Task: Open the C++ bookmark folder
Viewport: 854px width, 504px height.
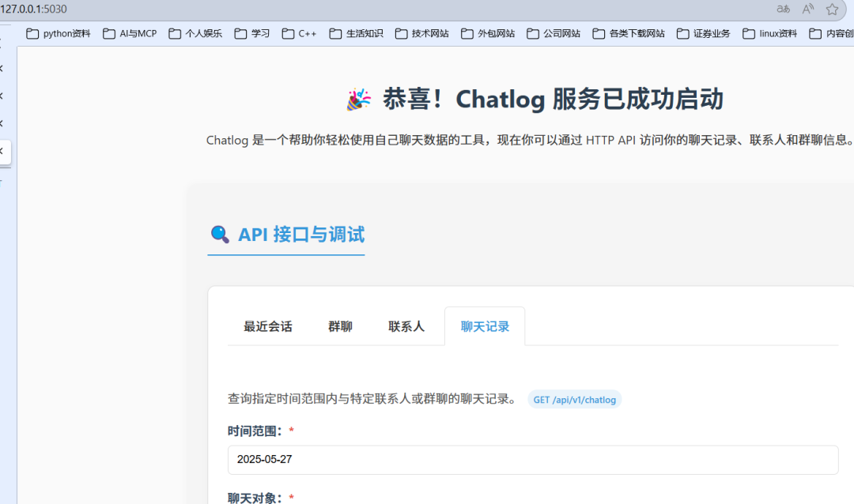Action: (x=299, y=34)
